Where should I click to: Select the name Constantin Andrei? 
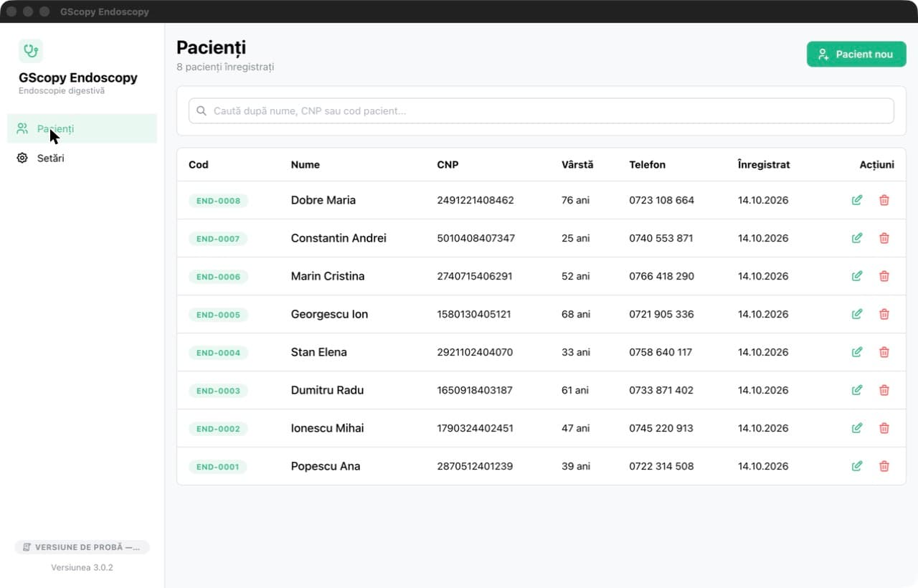339,238
